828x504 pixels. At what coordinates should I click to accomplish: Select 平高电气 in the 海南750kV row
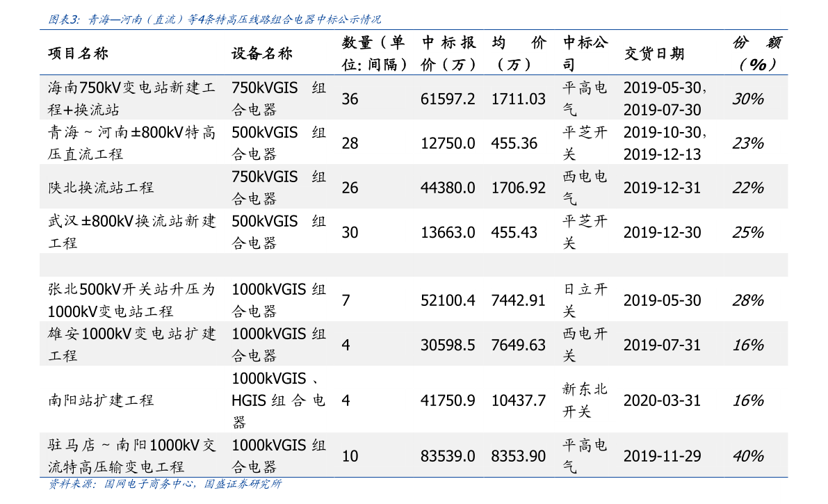585,98
